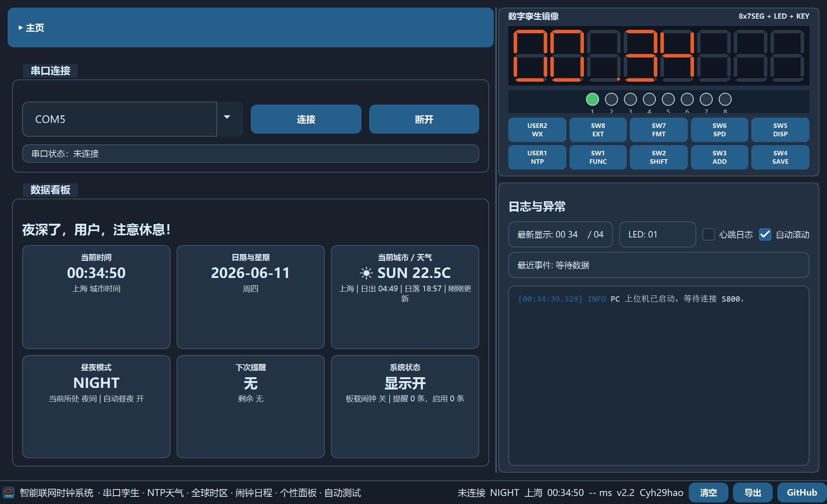The width and height of the screenshot is (827, 504).
Task: Click the COM5 serial port field
Action: tap(120, 119)
